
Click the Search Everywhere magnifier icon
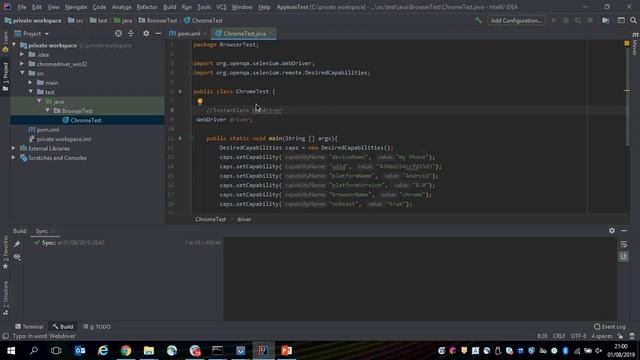pyautogui.click(x=633, y=20)
